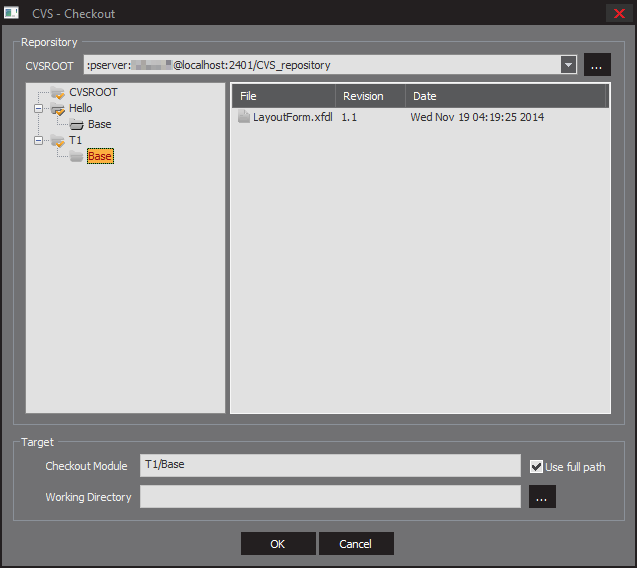Image resolution: width=637 pixels, height=568 pixels.
Task: Sort by the Revision column header
Action: (x=369, y=96)
